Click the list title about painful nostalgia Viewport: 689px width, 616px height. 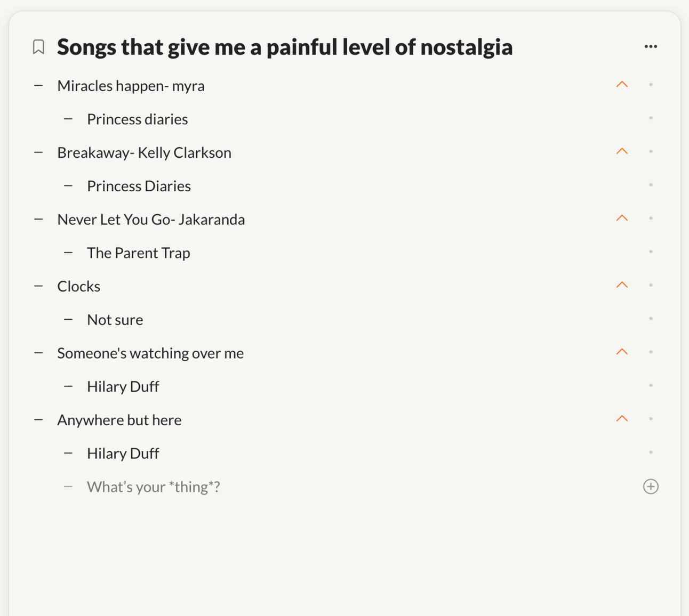(x=285, y=47)
